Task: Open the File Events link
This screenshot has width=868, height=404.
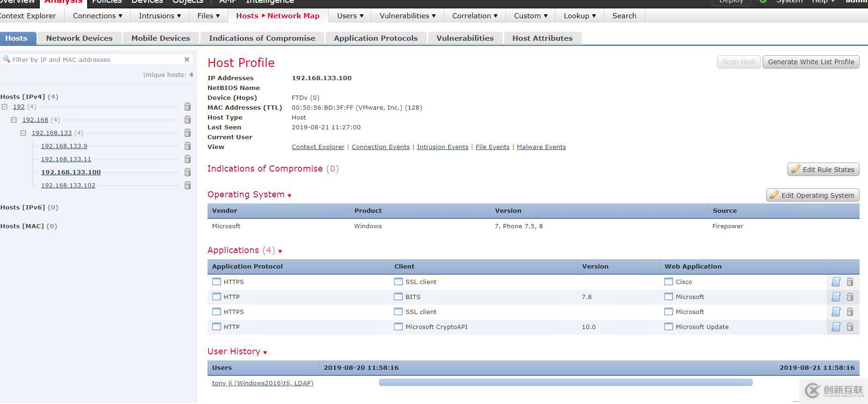Action: click(x=492, y=147)
